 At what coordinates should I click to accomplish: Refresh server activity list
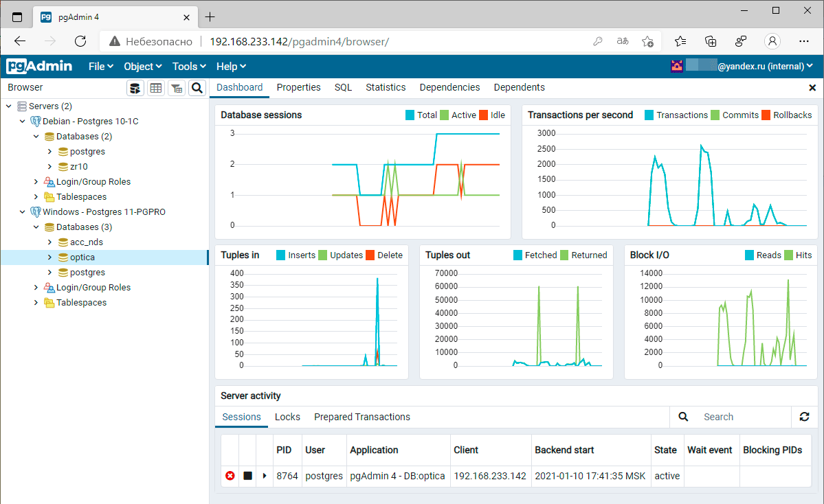tap(804, 417)
